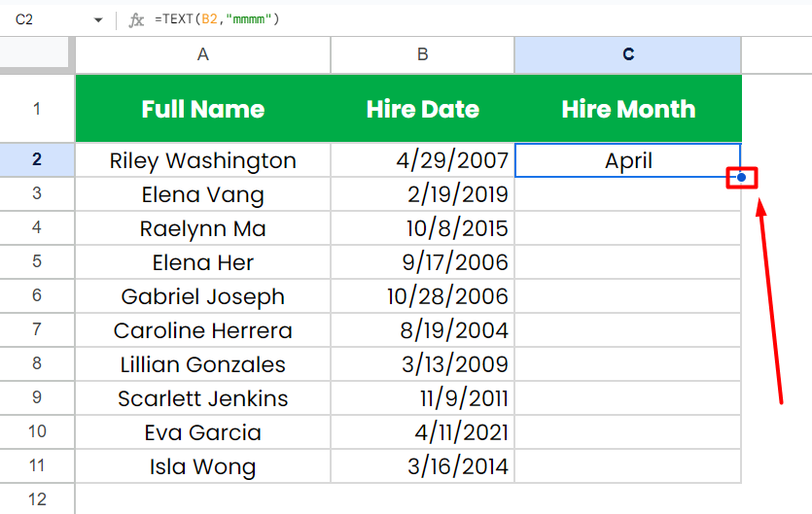Click the Riley Washington cell
Screen dimensions: 812x514
(203, 160)
